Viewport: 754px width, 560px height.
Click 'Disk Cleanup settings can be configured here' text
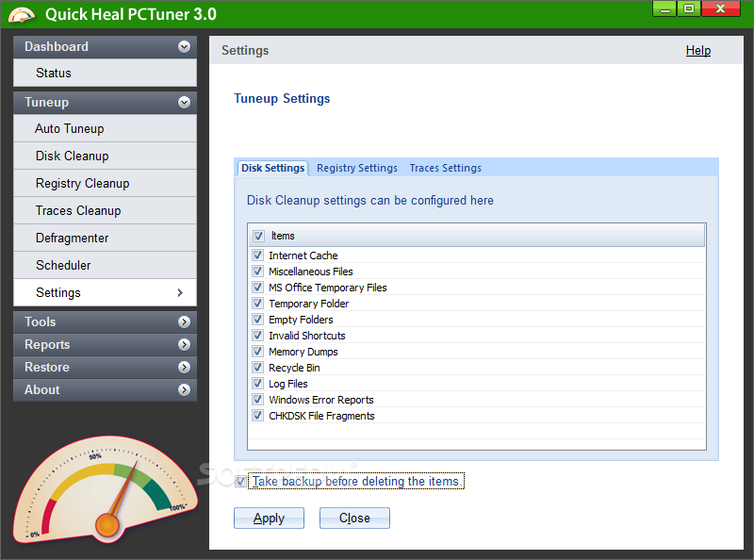click(x=370, y=200)
